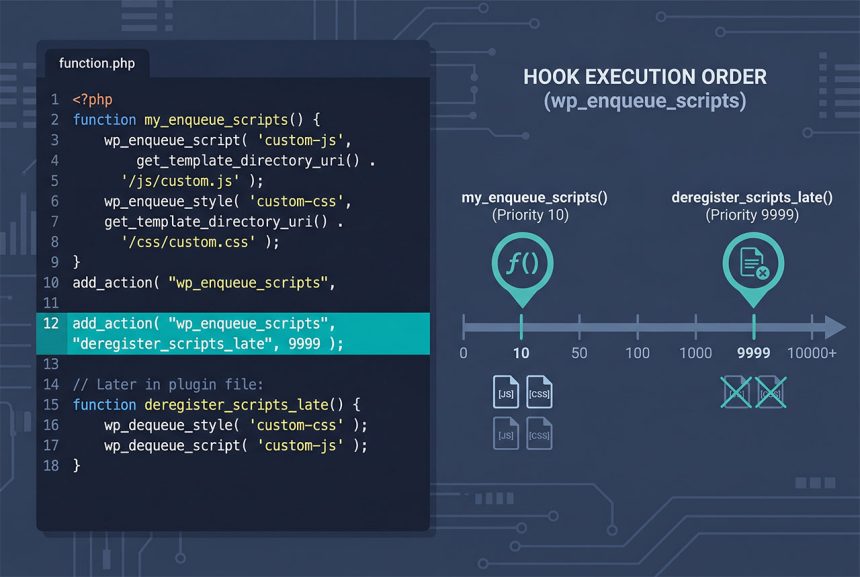
Task: Click get_template_directory_uri() on line 7
Action: [x=216, y=221]
